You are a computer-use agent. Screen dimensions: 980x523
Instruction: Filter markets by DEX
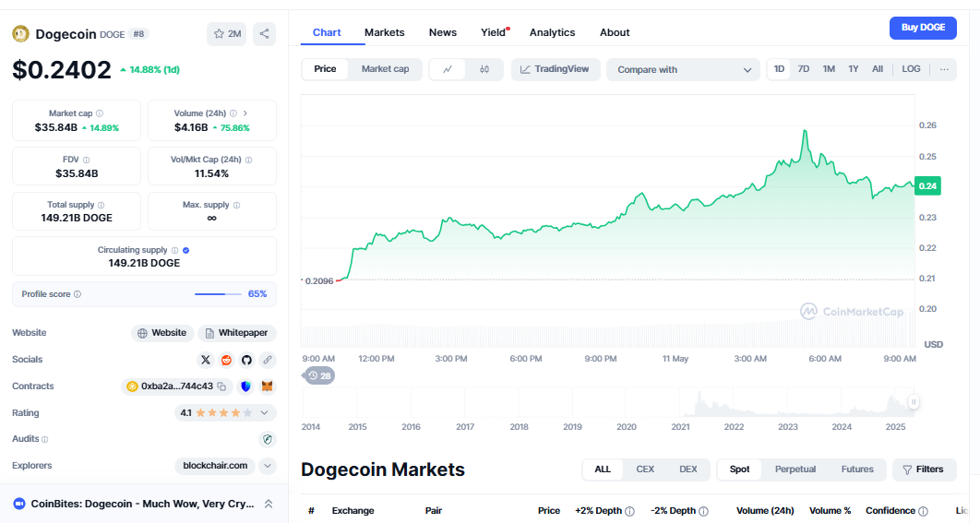coord(687,470)
